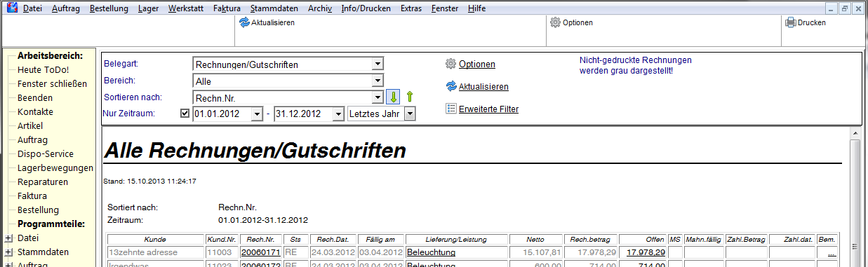The height and width of the screenshot is (267, 868).
Task: Click the application logo icon in menu bar
Action: [11, 8]
